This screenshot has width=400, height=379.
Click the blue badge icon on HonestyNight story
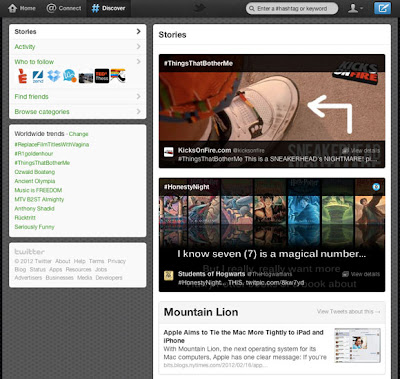[376, 187]
